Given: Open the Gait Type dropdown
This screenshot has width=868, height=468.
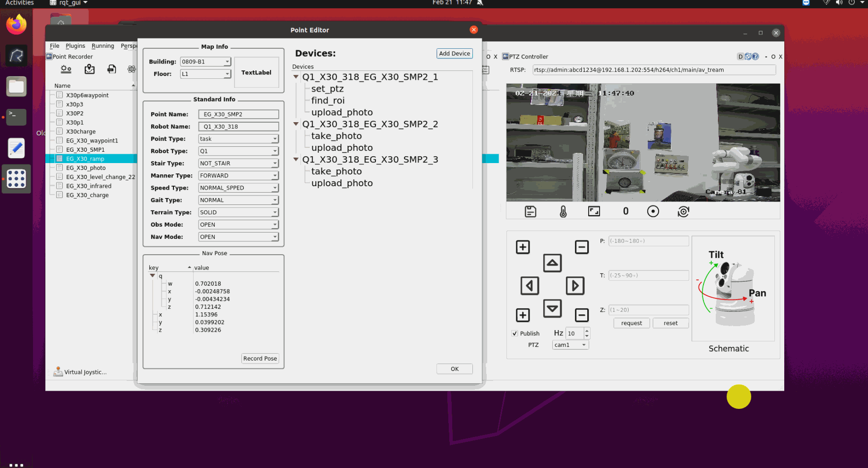Looking at the screenshot, I should pos(238,200).
